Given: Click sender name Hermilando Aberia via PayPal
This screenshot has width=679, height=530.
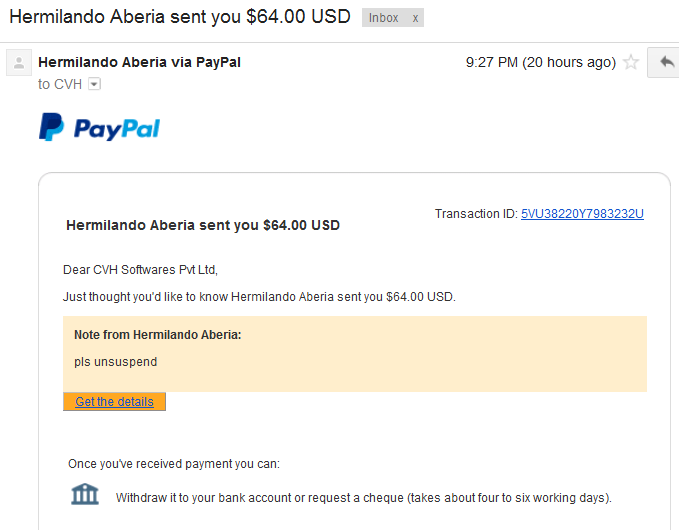Looking at the screenshot, I should pyautogui.click(x=139, y=62).
